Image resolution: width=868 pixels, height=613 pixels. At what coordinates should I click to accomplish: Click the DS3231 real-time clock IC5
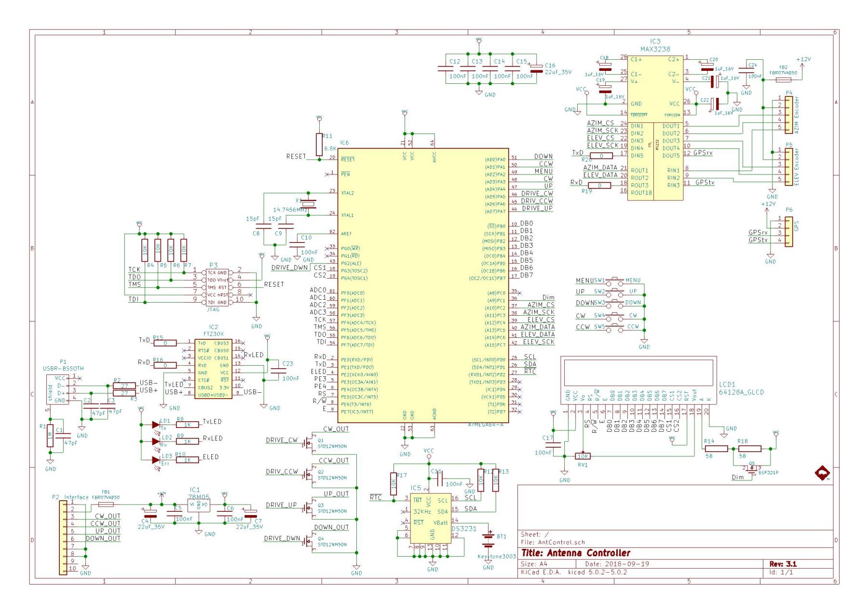click(430, 524)
